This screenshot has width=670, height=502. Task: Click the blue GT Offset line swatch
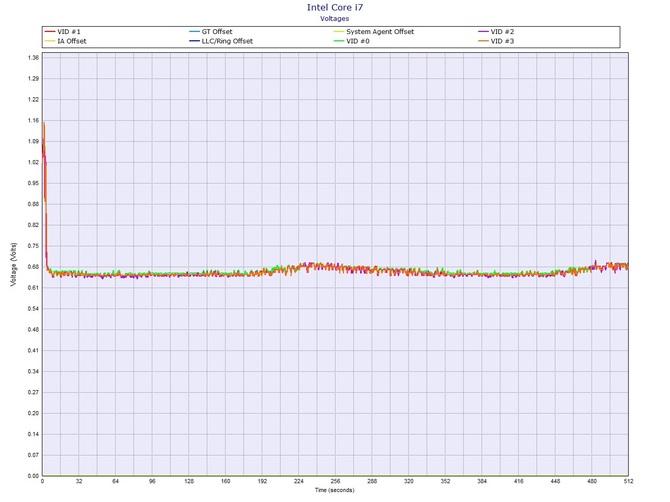[x=194, y=32]
